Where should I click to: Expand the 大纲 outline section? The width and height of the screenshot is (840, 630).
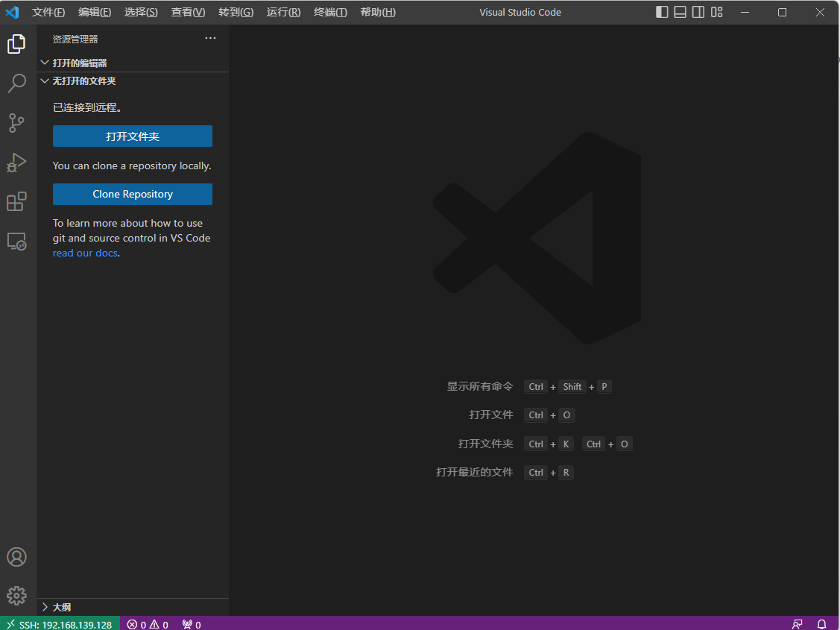tap(133, 607)
